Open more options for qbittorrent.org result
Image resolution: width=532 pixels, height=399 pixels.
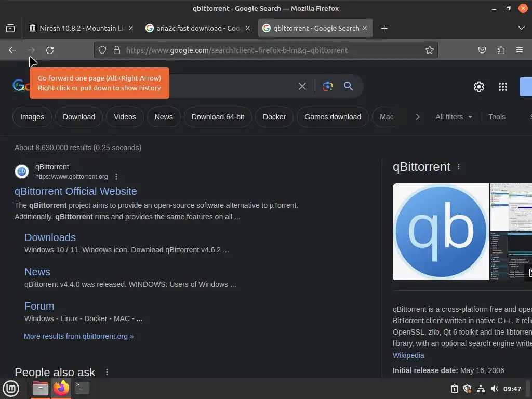tap(116, 177)
